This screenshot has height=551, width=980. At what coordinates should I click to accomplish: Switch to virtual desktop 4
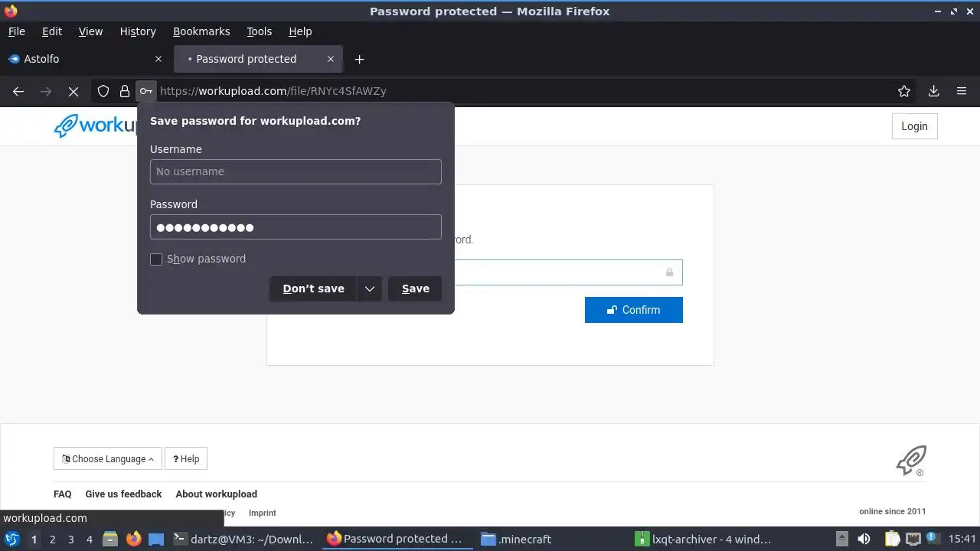(x=89, y=539)
